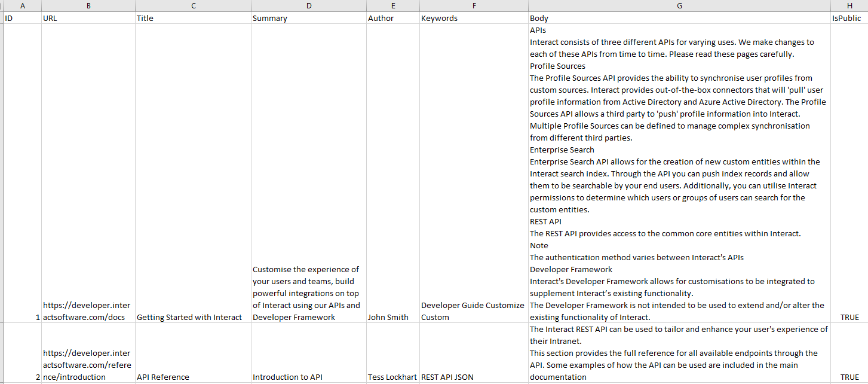Select summary cell starting 'Customise the experience'
The height and width of the screenshot is (384, 868).
coord(309,173)
